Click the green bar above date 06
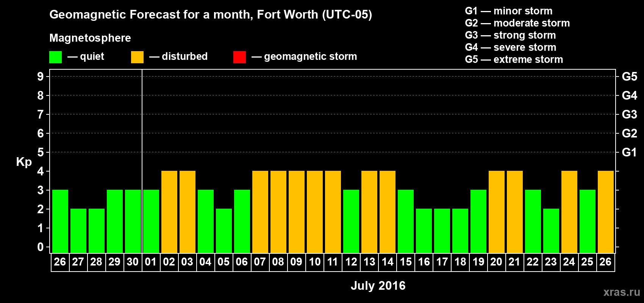Screen dimensions: 644x303 coord(242,222)
